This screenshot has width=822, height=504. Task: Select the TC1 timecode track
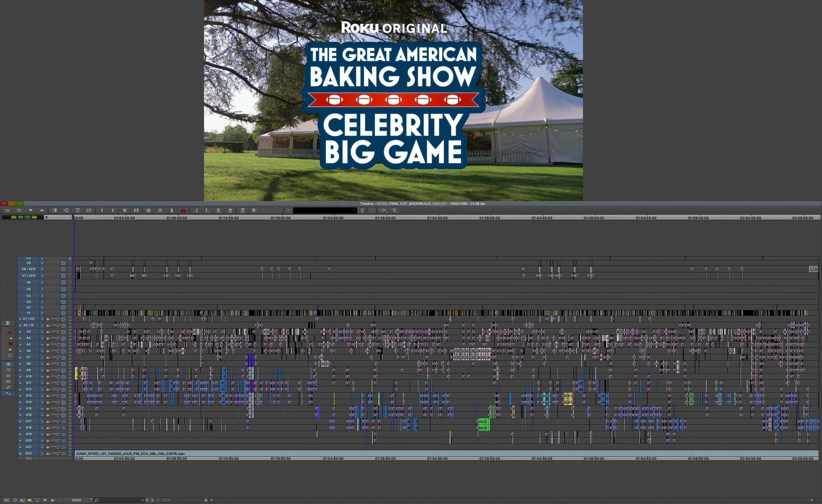pyautogui.click(x=29, y=459)
